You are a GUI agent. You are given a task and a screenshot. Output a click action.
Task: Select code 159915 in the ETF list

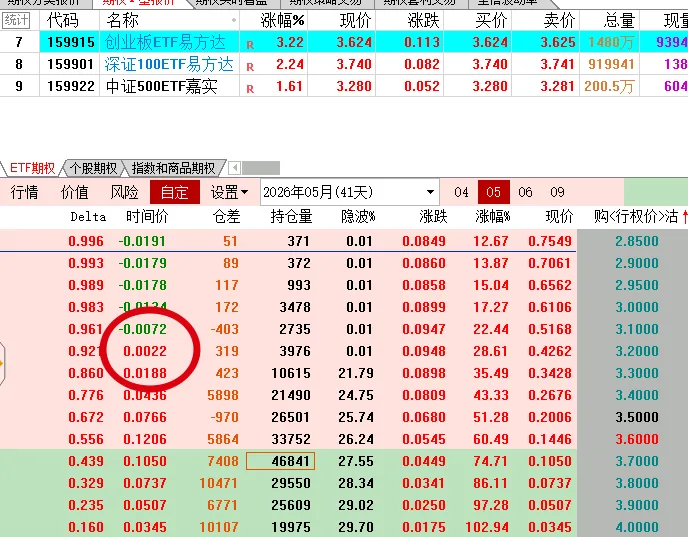pos(71,42)
